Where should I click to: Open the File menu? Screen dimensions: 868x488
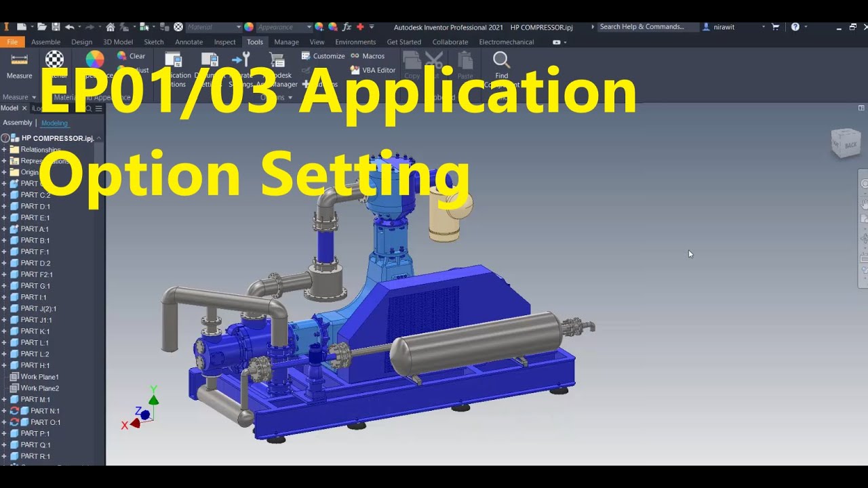click(x=12, y=42)
